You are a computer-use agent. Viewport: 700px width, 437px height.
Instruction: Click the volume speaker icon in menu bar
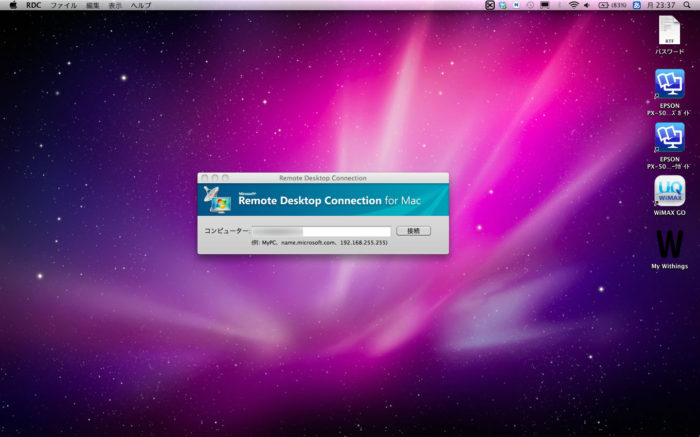[586, 5]
